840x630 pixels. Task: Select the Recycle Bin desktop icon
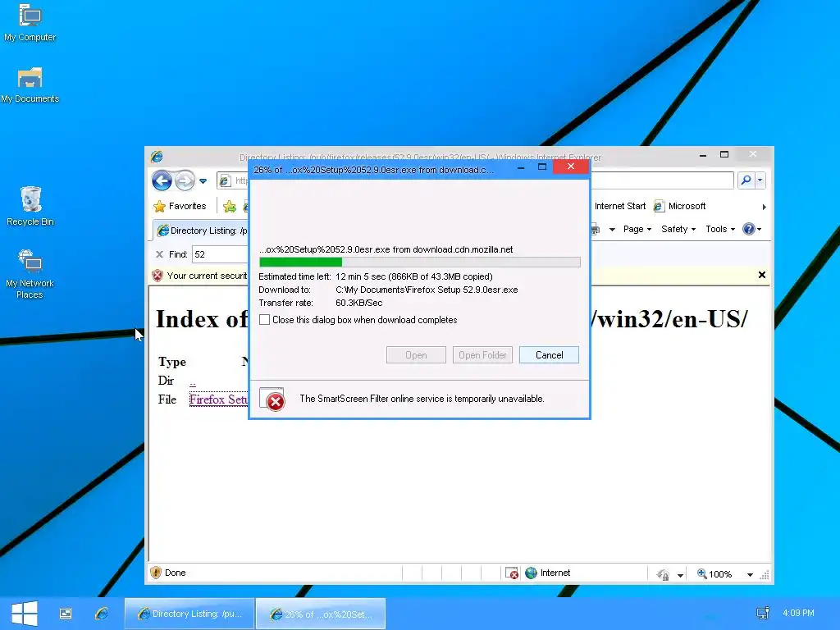30,206
